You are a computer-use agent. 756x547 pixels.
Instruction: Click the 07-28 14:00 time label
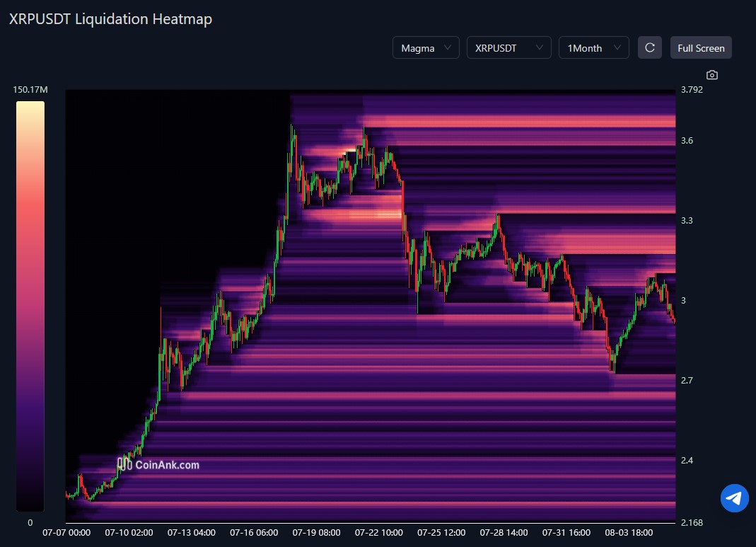coord(504,533)
